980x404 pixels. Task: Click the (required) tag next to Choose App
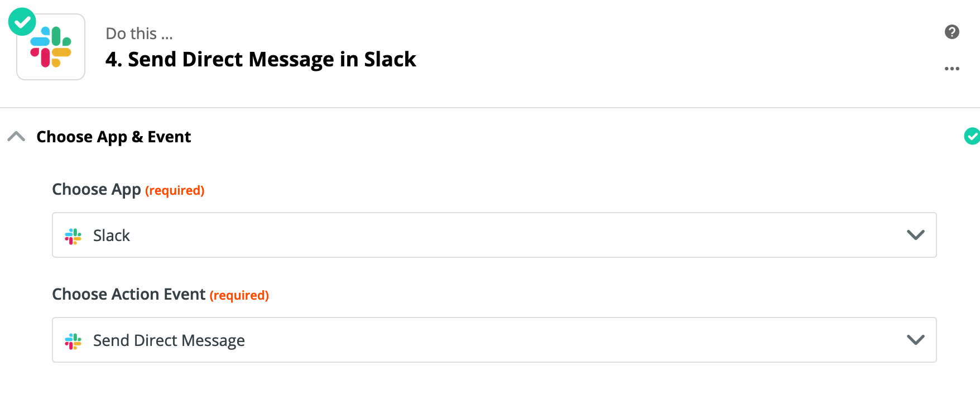pos(175,191)
